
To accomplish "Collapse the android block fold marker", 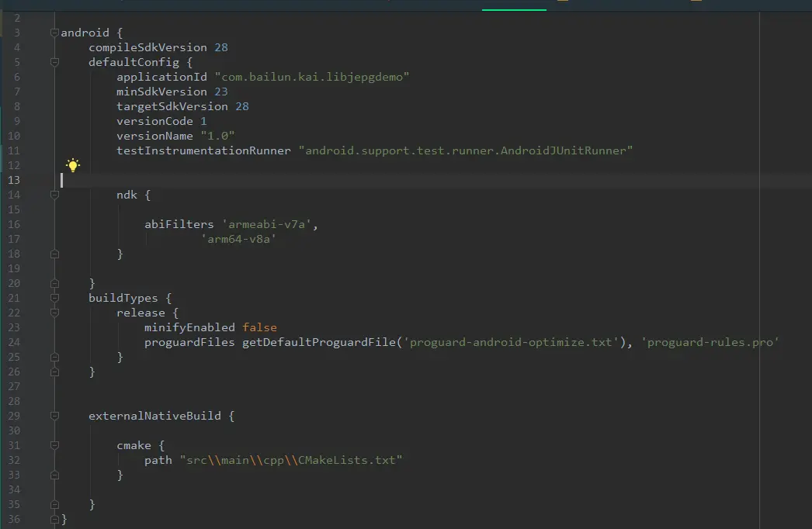I will [x=54, y=33].
